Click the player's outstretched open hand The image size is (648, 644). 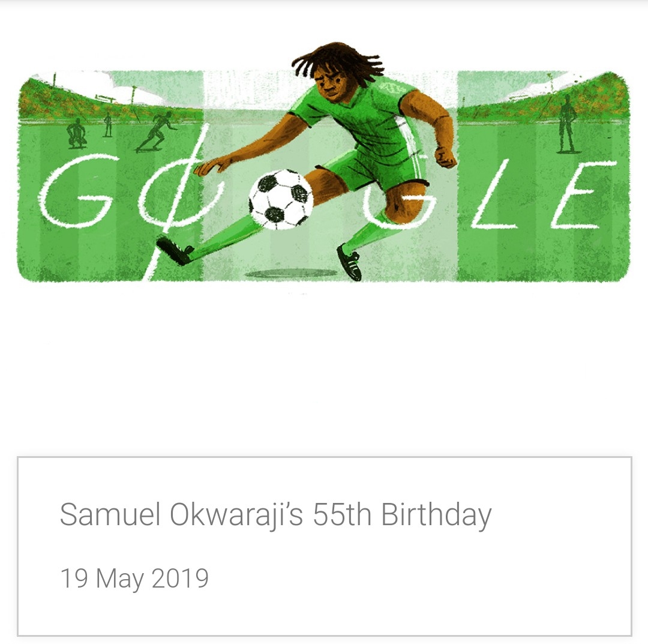(x=211, y=165)
